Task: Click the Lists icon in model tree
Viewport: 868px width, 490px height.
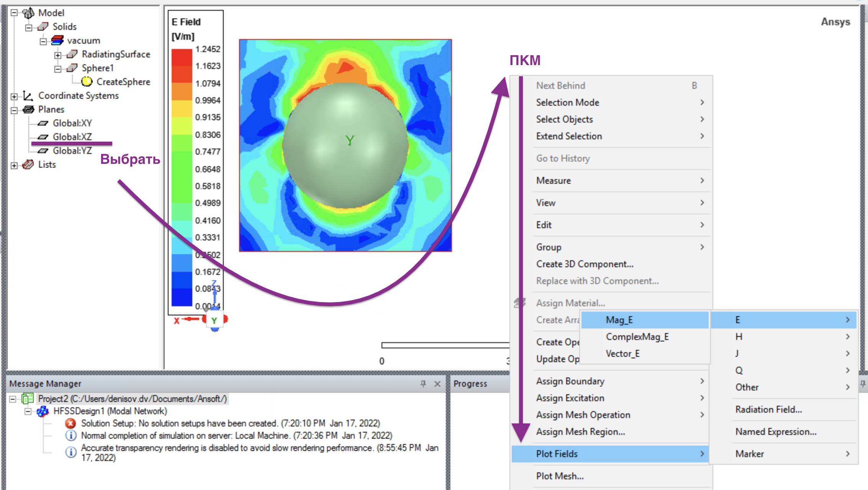Action: pyautogui.click(x=28, y=165)
